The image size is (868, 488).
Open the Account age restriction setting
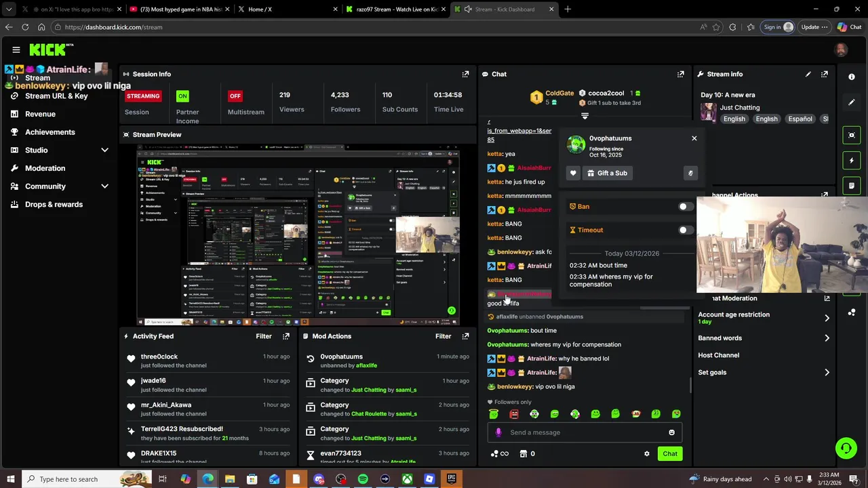pyautogui.click(x=764, y=318)
